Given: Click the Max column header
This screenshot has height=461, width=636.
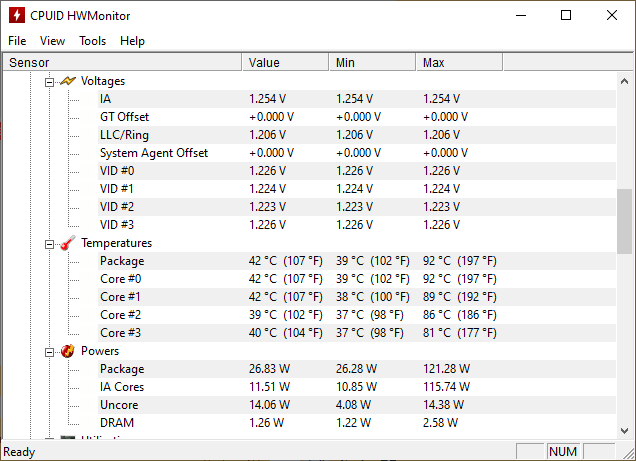Looking at the screenshot, I should [x=459, y=62].
